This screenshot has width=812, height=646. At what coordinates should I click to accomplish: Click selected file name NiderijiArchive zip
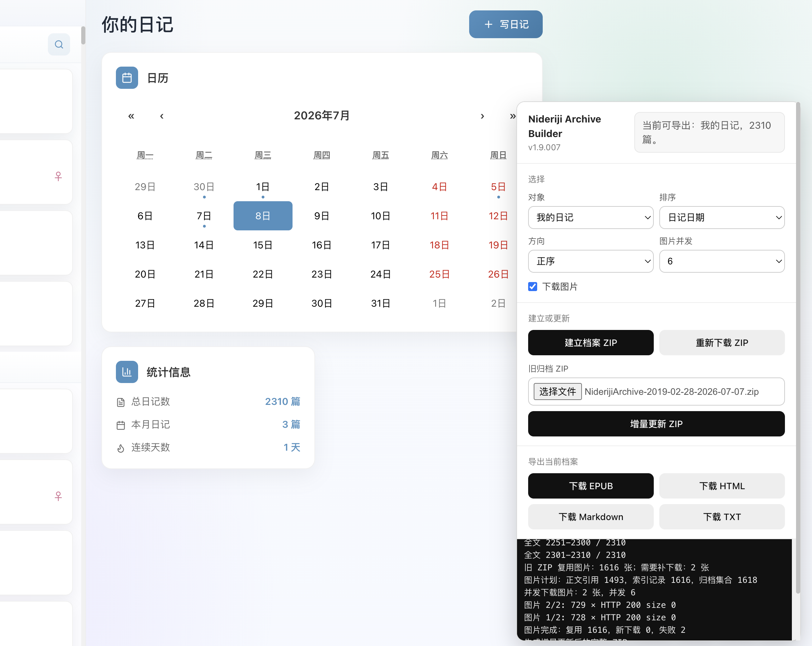coord(671,391)
